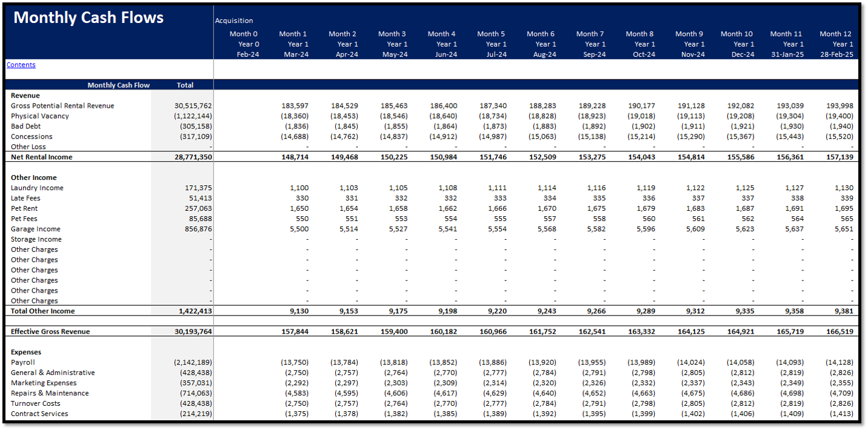Select the Month 0 column header
868x430 pixels.
244,34
